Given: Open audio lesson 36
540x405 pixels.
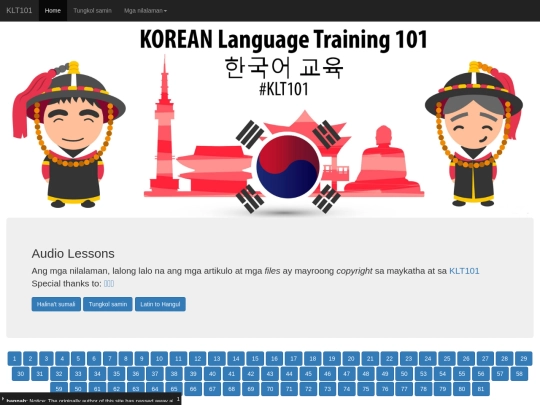Looking at the screenshot, I should pos(136,374).
